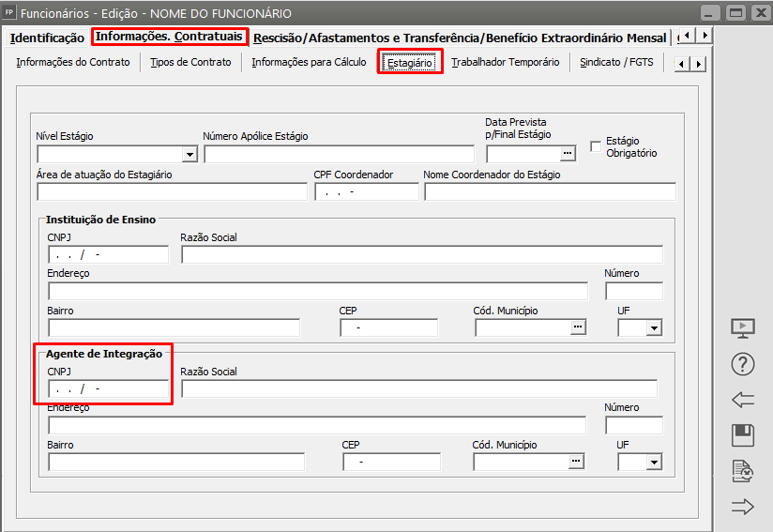773x532 pixels.
Task: Go to previous record with left arrow
Action: pyautogui.click(x=742, y=400)
